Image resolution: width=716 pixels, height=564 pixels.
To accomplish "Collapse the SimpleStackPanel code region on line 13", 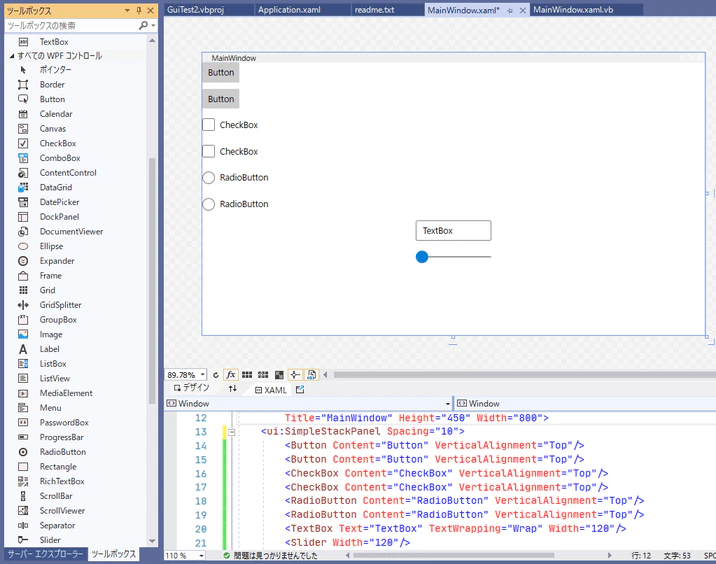I will coord(232,432).
